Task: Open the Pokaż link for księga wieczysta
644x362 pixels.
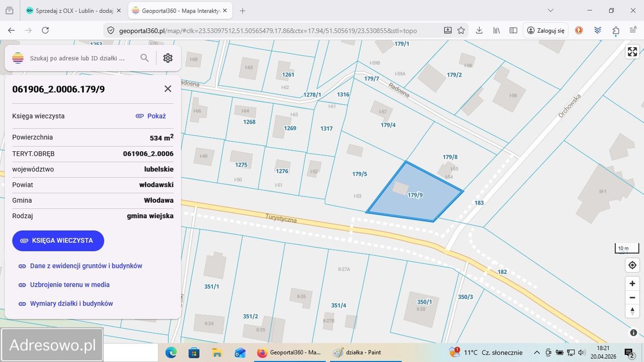Action: (x=151, y=116)
